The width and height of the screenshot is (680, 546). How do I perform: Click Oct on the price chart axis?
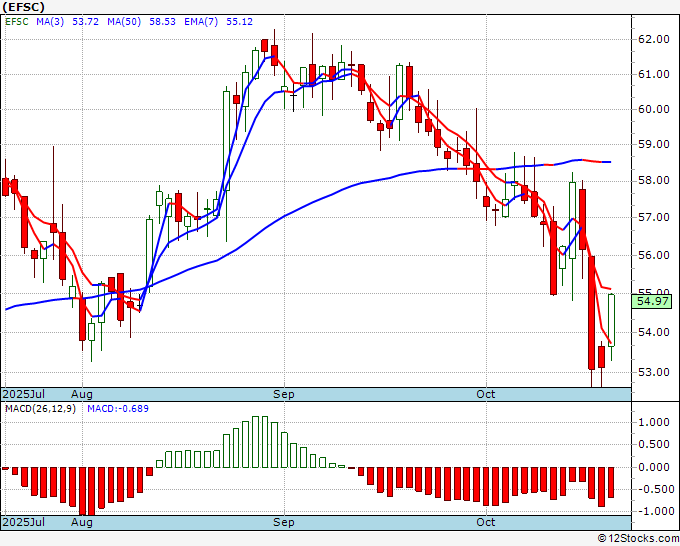485,394
